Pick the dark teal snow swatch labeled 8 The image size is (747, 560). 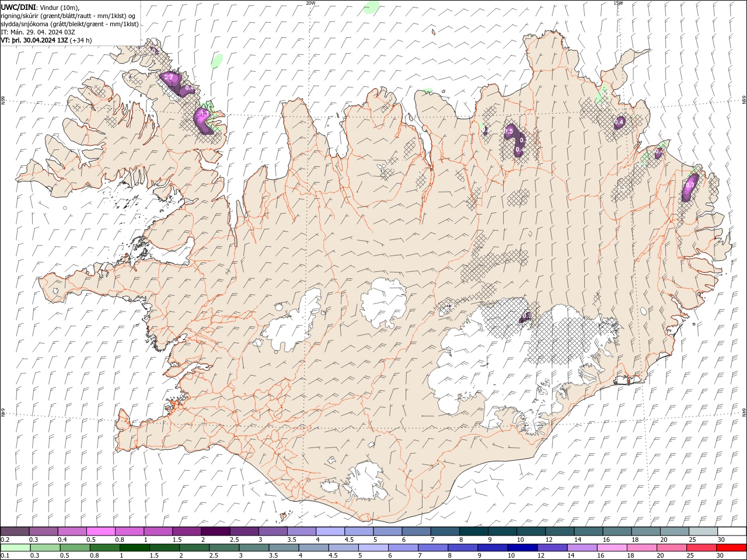pos(474,531)
